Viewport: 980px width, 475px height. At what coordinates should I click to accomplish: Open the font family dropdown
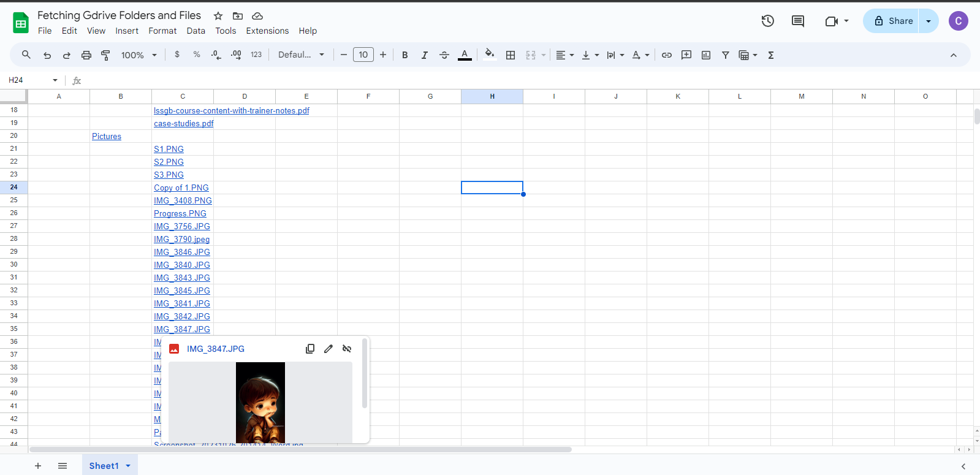pos(301,55)
